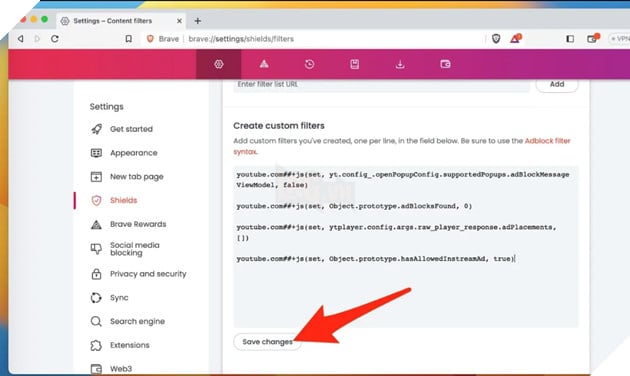Open Downloads tab in top bar

[x=400, y=64]
